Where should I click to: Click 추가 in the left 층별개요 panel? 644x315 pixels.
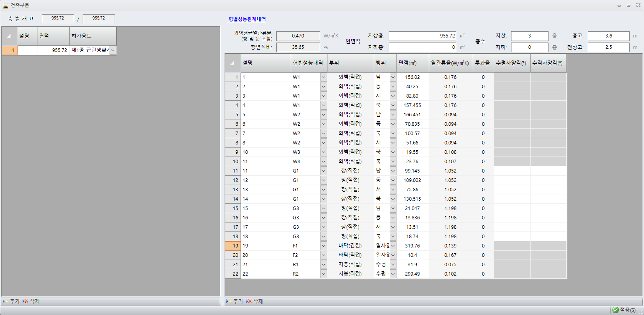click(12, 301)
